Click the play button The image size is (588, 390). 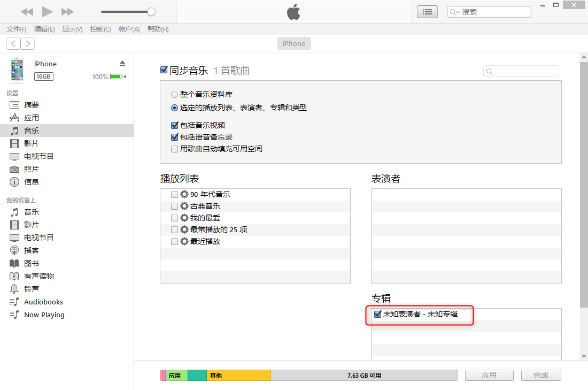[x=47, y=12]
